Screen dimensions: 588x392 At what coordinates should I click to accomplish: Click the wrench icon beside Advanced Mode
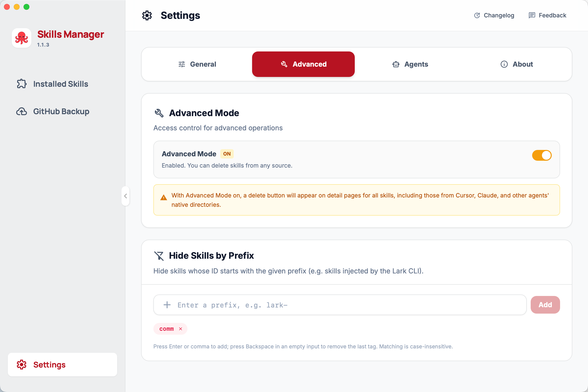click(x=159, y=113)
